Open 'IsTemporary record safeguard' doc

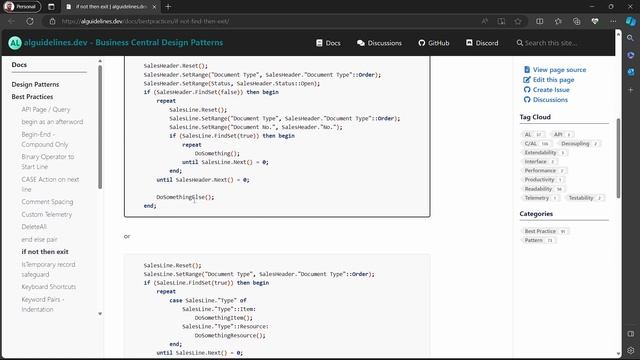(48, 269)
